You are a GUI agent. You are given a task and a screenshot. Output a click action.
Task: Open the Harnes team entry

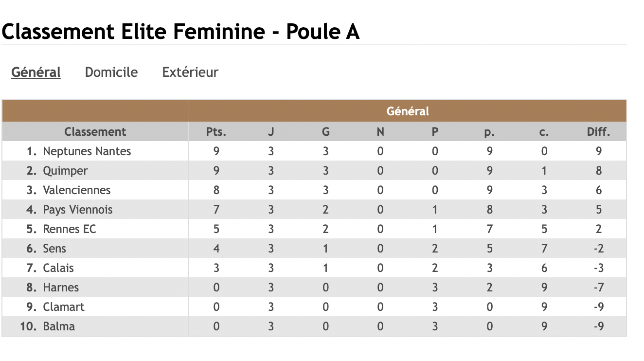coord(61,288)
